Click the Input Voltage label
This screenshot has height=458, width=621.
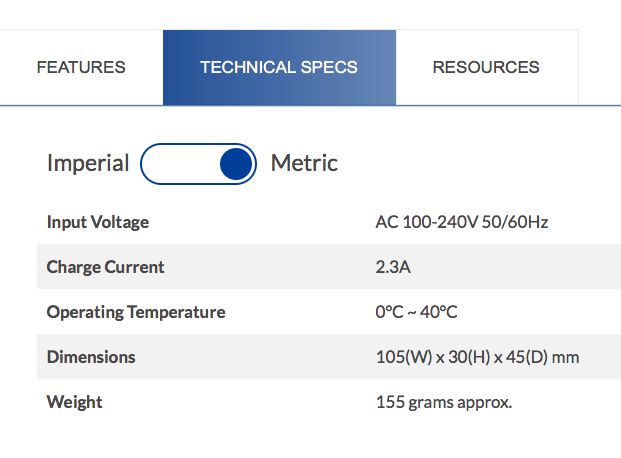(x=98, y=222)
